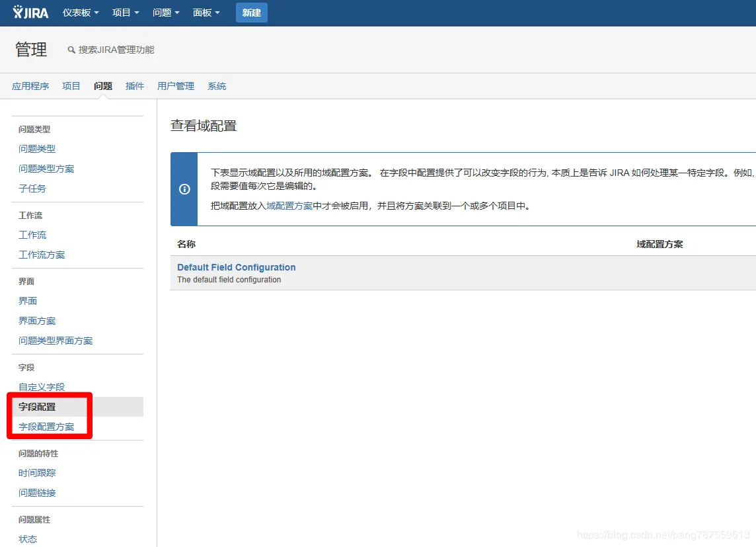Open the 仪表板 dropdown menu

(81, 13)
